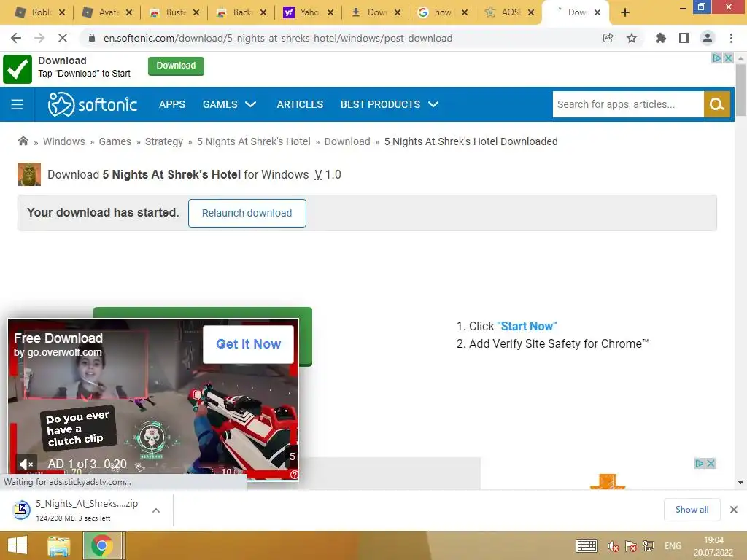
Task: Close the downloads bar
Action: (x=734, y=510)
